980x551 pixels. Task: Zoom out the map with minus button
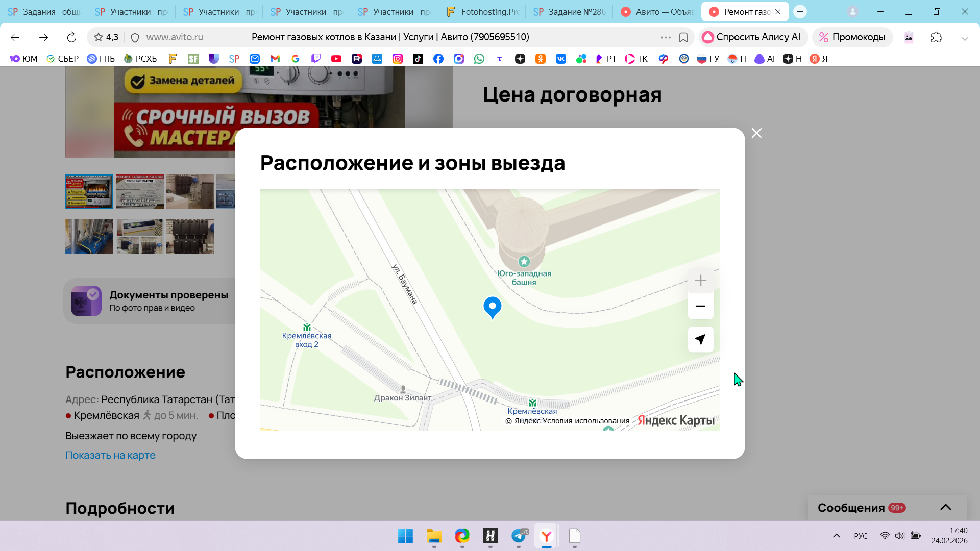(x=700, y=306)
